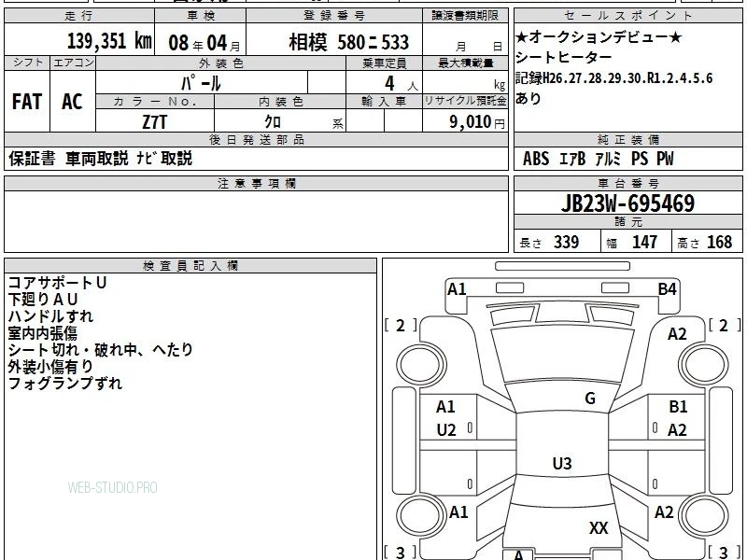
Task: Click the "B4" damage mark on the diagram
Action: point(667,289)
